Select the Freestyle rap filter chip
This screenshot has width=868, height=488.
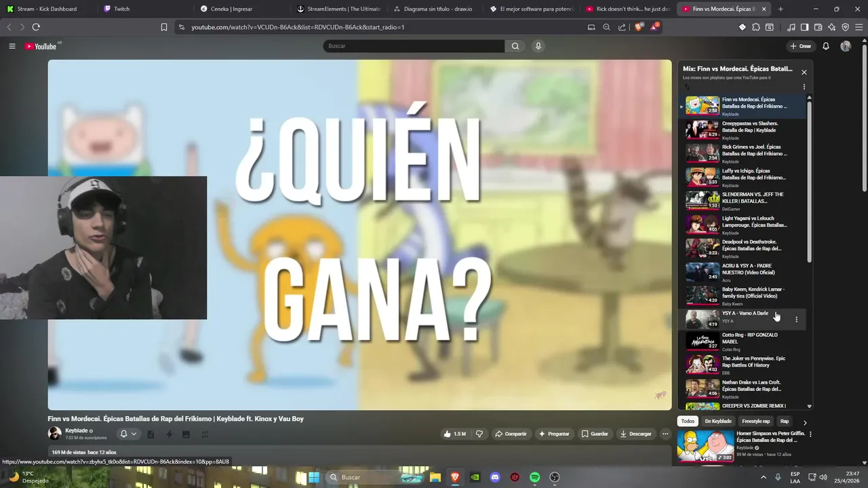pos(756,422)
